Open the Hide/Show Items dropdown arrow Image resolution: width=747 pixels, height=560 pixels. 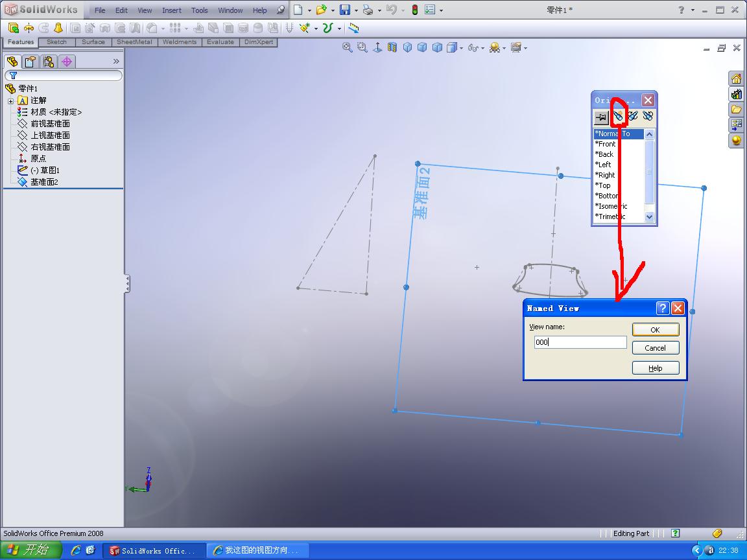[482, 47]
